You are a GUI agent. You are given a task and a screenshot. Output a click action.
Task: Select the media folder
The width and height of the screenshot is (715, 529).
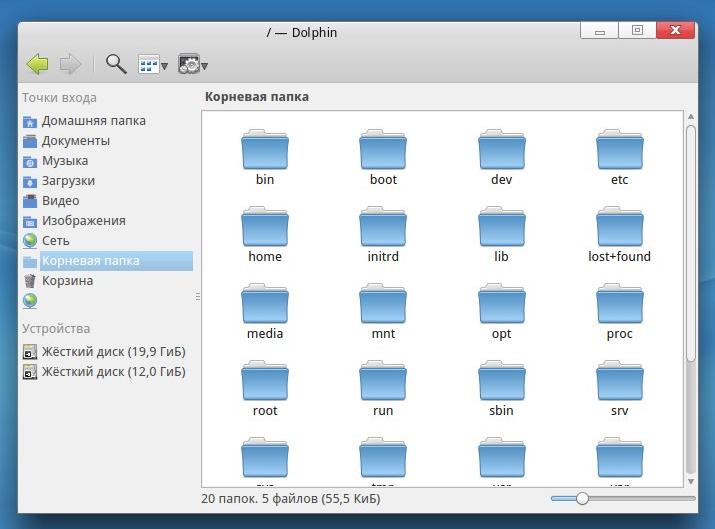tap(265, 305)
